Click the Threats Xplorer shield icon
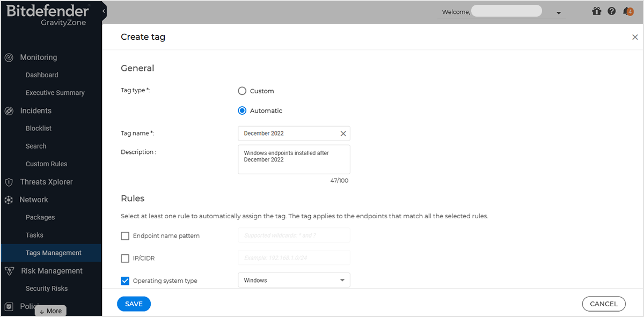 (8, 181)
